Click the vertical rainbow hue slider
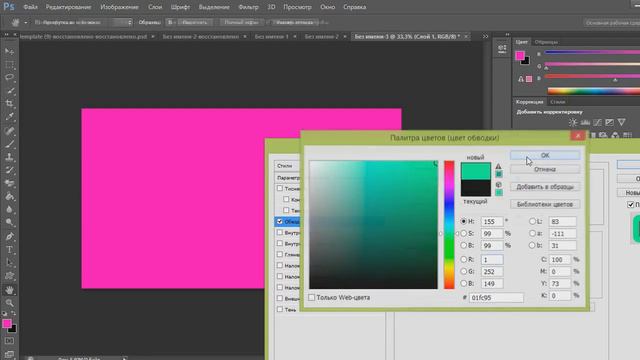Image resolution: width=640 pixels, height=360 pixels. tap(449, 224)
